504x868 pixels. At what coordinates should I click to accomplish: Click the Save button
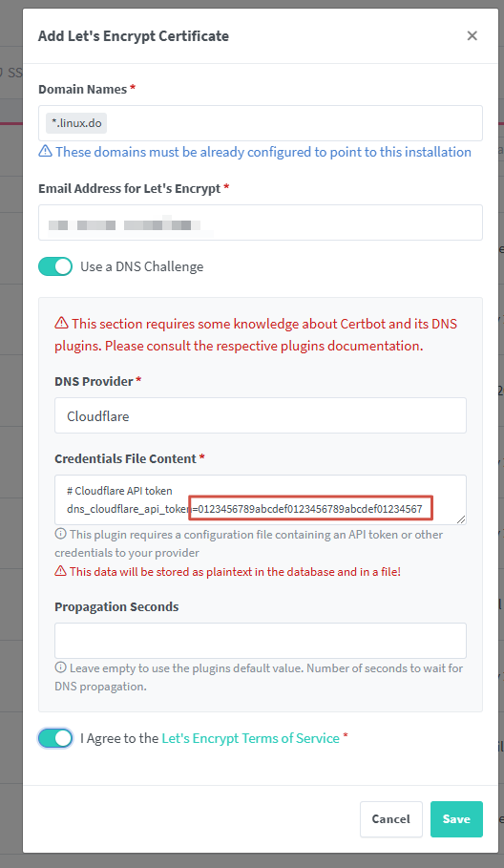coord(456,819)
